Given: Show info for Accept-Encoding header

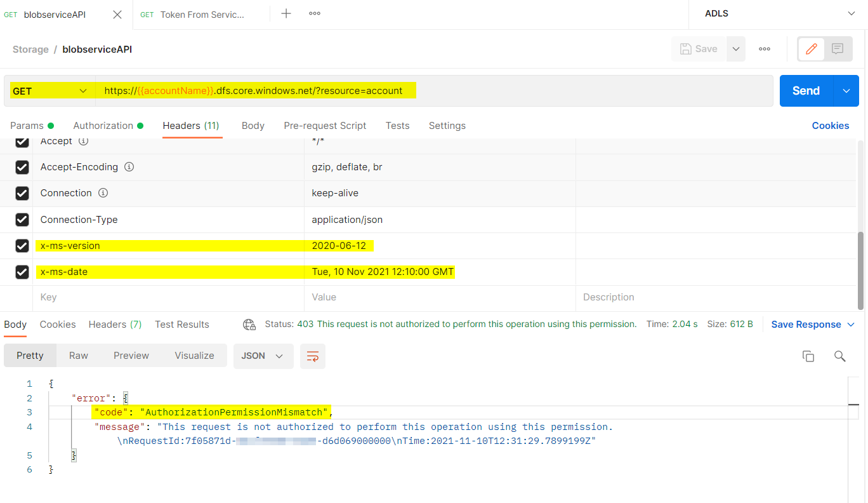Looking at the screenshot, I should pyautogui.click(x=129, y=167).
